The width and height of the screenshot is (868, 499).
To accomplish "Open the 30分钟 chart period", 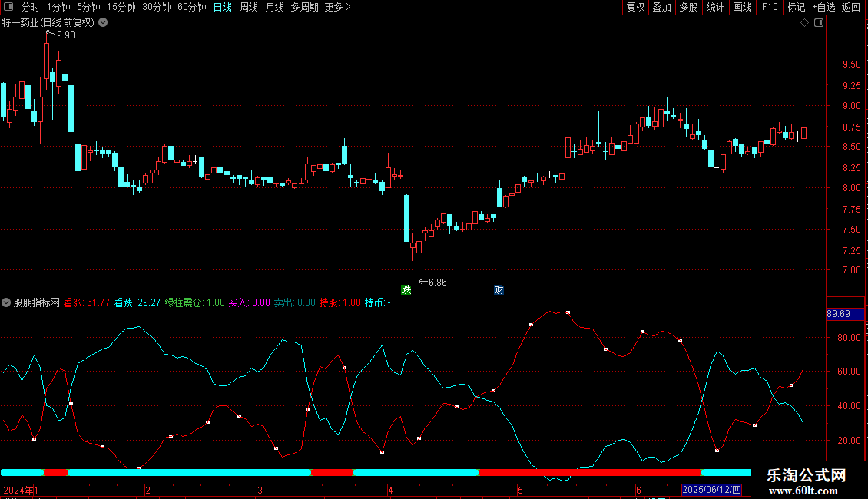I will pyautogui.click(x=156, y=7).
